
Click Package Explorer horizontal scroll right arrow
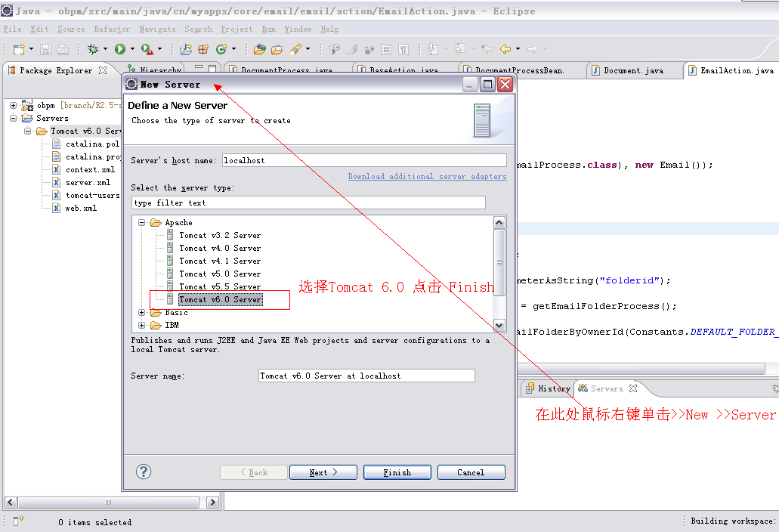tap(212, 503)
